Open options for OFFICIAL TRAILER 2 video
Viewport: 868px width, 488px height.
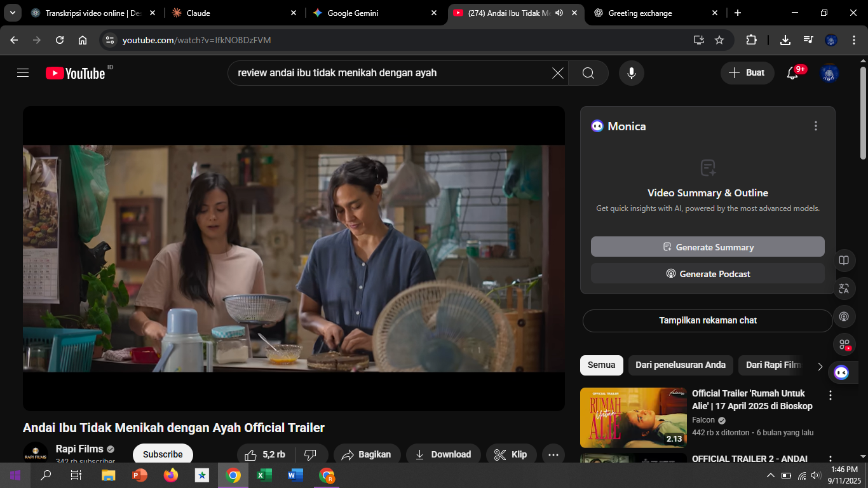[x=830, y=459]
